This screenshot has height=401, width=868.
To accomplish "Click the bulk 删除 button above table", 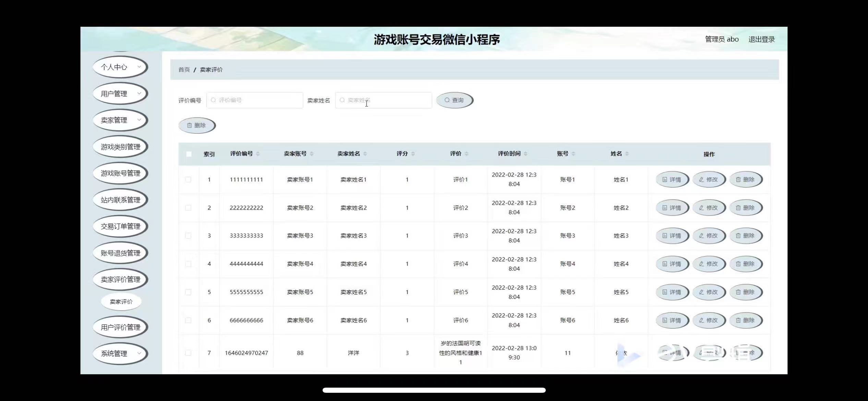I will point(197,125).
